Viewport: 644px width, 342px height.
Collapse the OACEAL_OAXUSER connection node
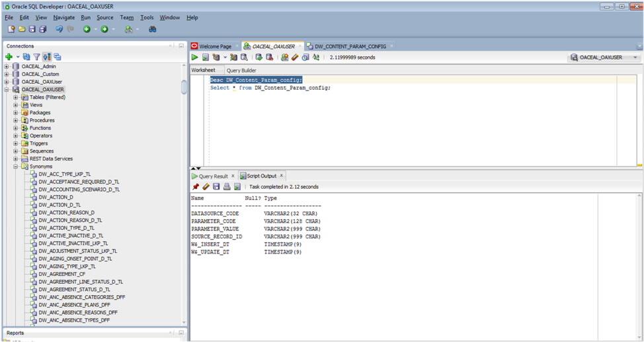(x=7, y=89)
